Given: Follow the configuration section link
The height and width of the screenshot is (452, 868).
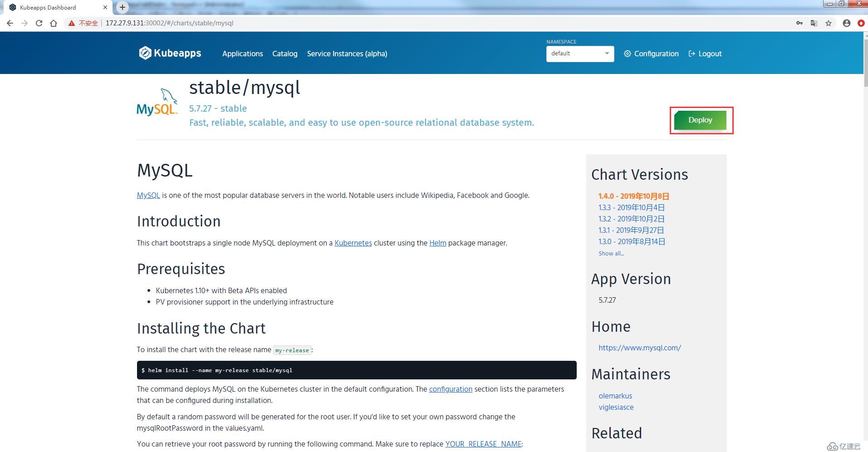Looking at the screenshot, I should (x=451, y=389).
